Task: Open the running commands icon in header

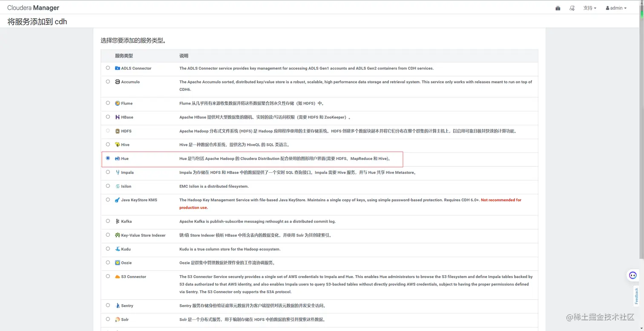Action: click(x=572, y=8)
